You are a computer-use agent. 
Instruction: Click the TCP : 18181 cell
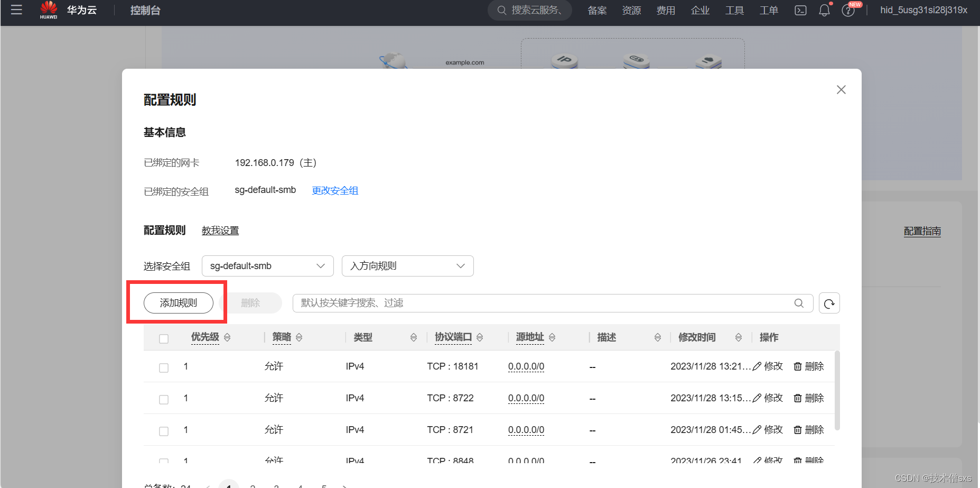tap(453, 366)
